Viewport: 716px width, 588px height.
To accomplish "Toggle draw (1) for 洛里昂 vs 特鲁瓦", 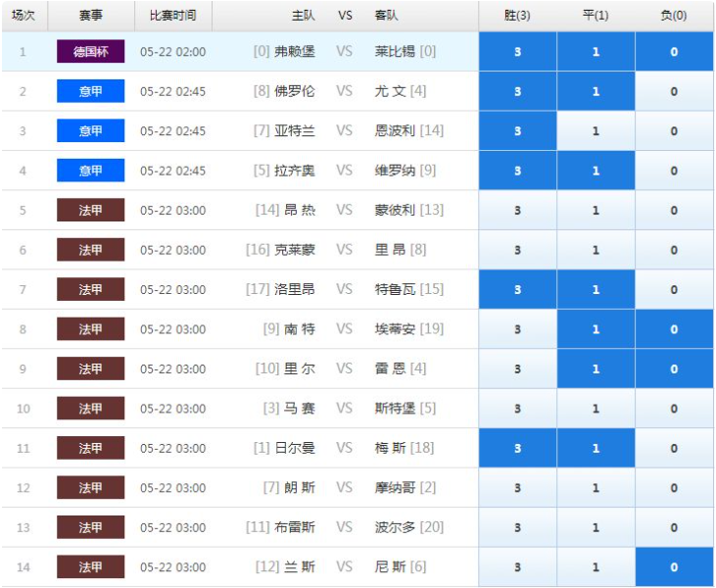I will tap(596, 290).
